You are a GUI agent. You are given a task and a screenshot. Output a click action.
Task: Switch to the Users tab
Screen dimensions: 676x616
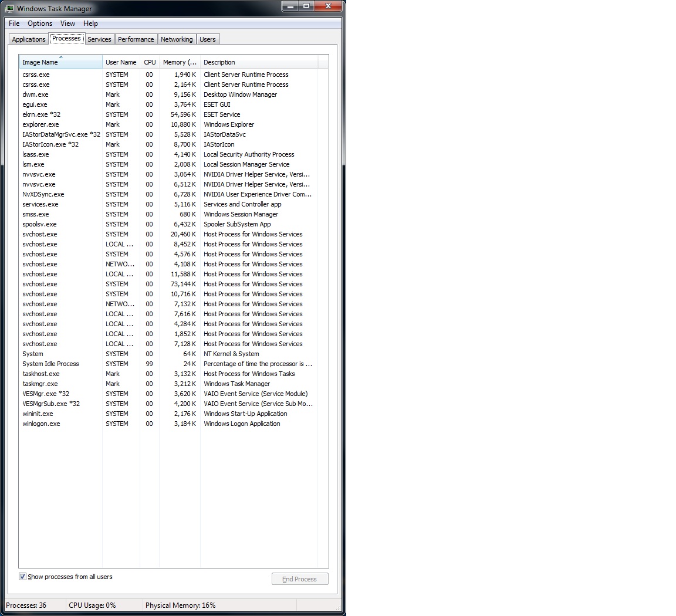pos(207,39)
